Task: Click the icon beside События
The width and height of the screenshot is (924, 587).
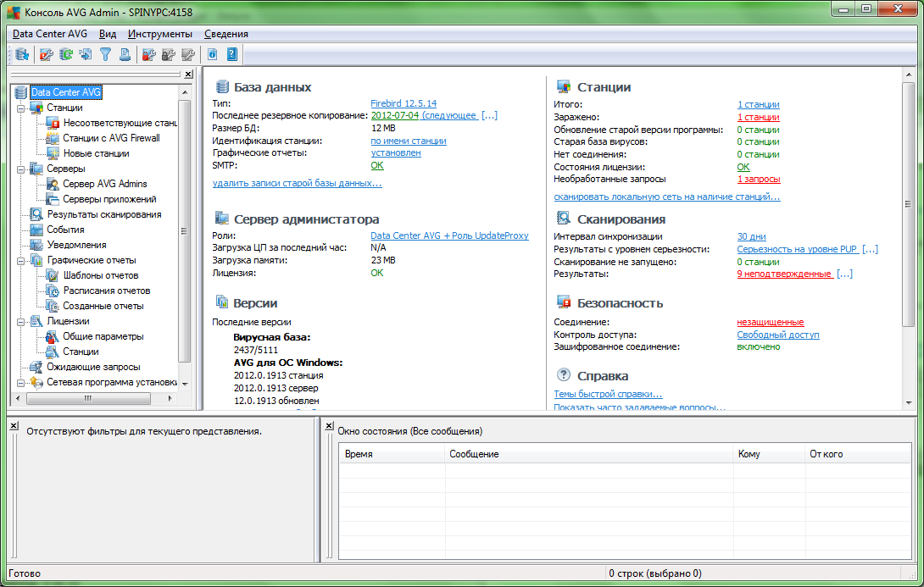Action: 36,230
